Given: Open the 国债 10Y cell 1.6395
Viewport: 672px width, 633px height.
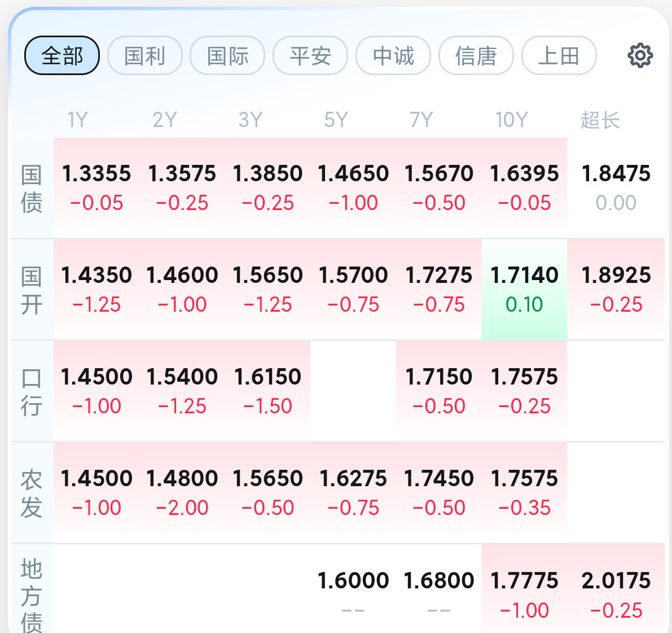Looking at the screenshot, I should pyautogui.click(x=524, y=187).
